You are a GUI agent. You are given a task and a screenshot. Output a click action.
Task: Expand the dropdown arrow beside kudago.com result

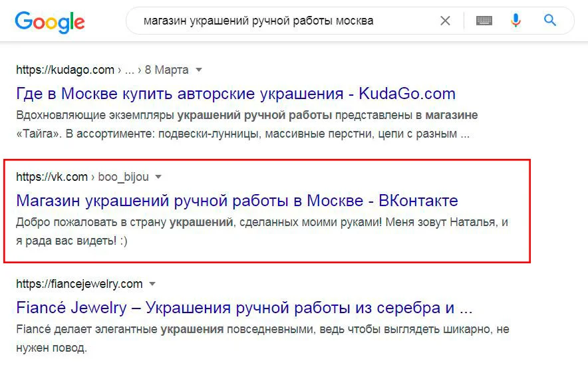click(199, 70)
